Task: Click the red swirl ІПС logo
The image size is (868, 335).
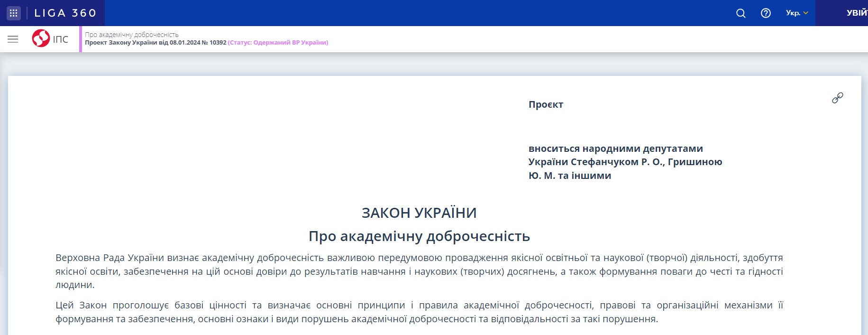Action: coord(41,38)
